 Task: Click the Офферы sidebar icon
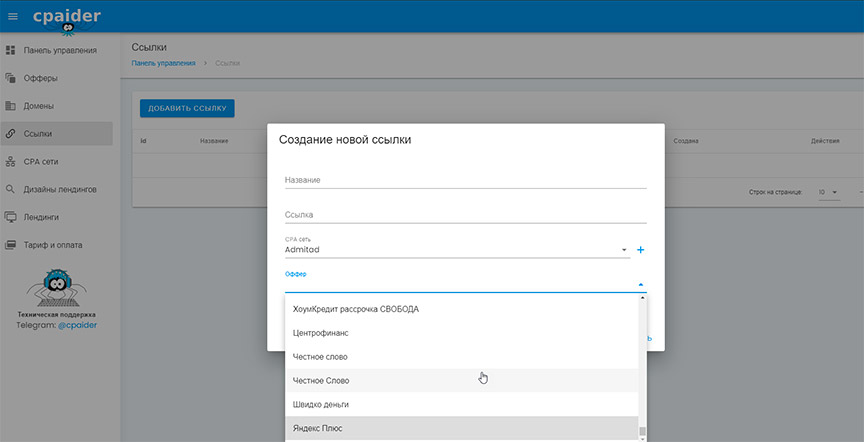[10, 78]
